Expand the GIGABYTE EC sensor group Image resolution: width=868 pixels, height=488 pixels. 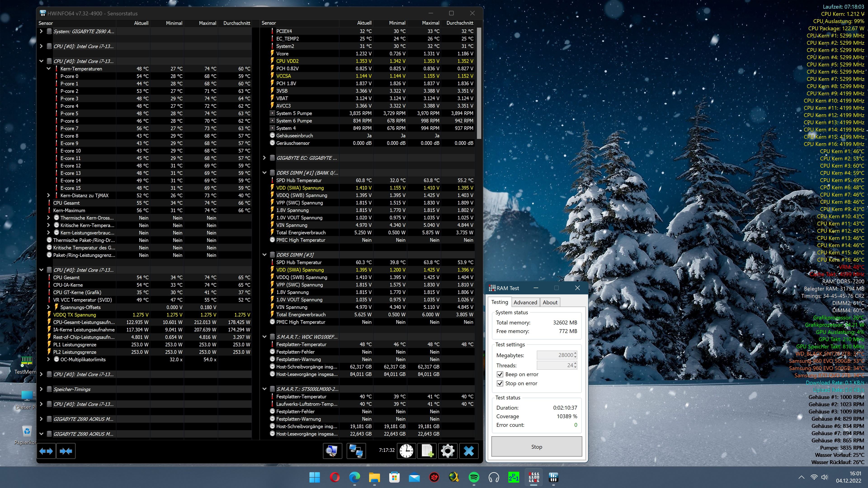pos(264,158)
